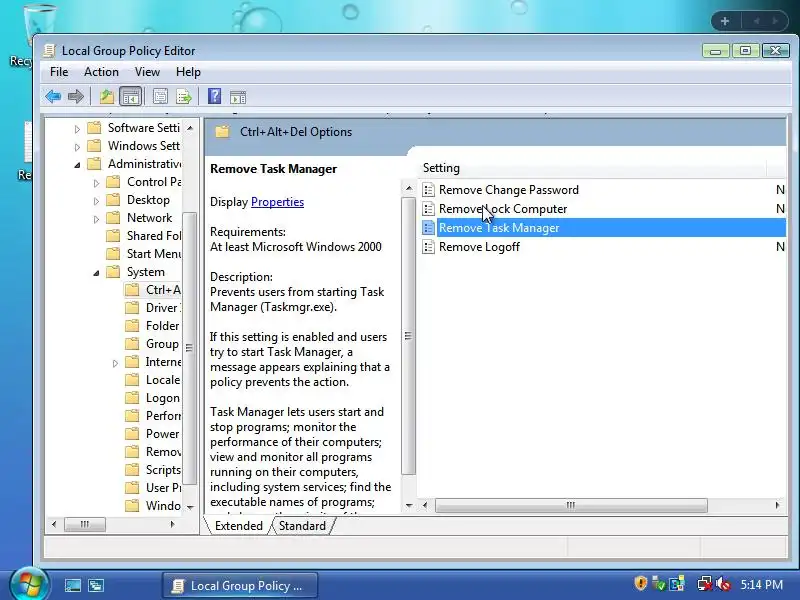Open the Action menu
Image resolution: width=800 pixels, height=600 pixels.
pos(102,72)
